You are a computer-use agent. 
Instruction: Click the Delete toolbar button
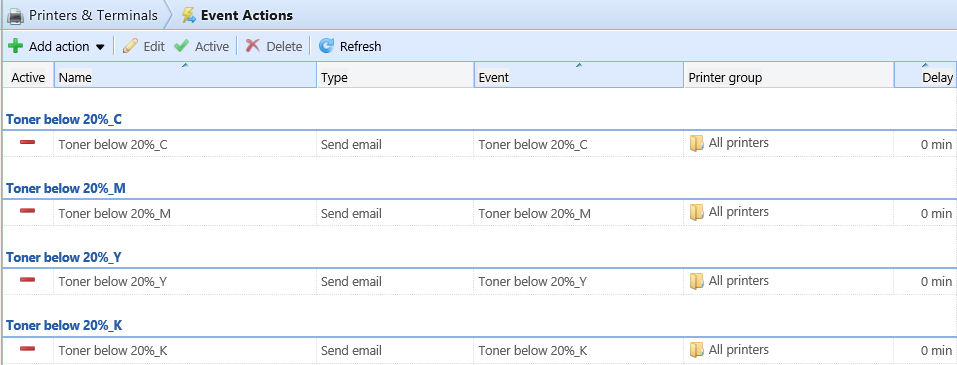tap(274, 46)
